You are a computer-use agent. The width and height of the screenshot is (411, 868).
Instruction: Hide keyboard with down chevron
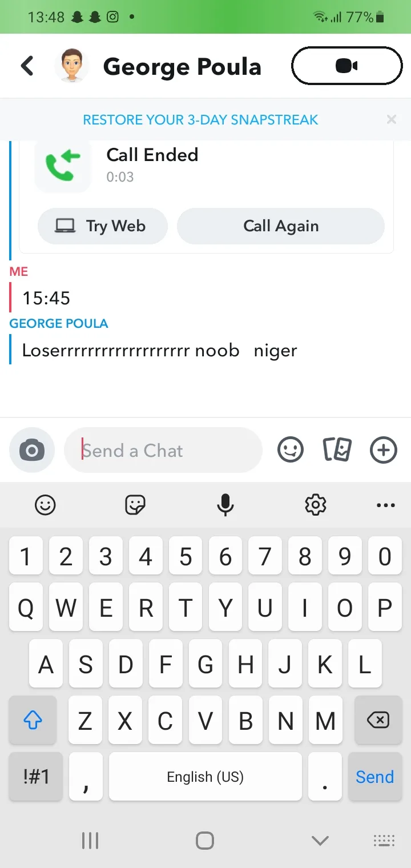click(320, 841)
